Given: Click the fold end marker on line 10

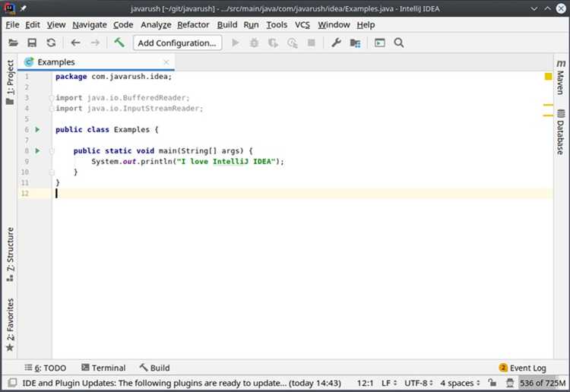Looking at the screenshot, I should (52, 172).
